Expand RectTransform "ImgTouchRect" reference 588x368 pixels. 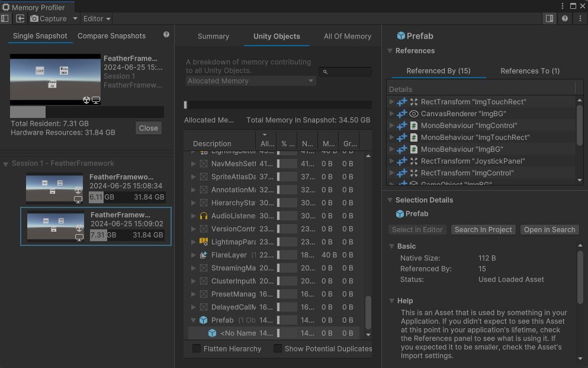click(391, 102)
